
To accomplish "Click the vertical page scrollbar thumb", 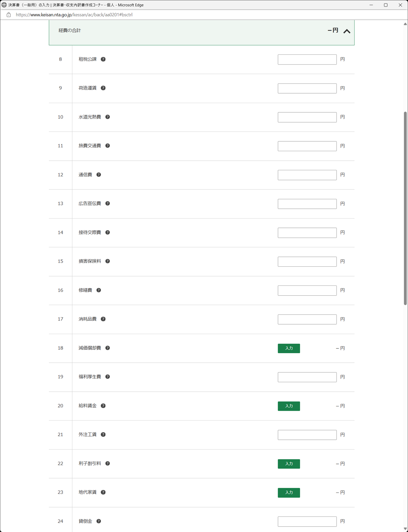I will click(x=405, y=208).
